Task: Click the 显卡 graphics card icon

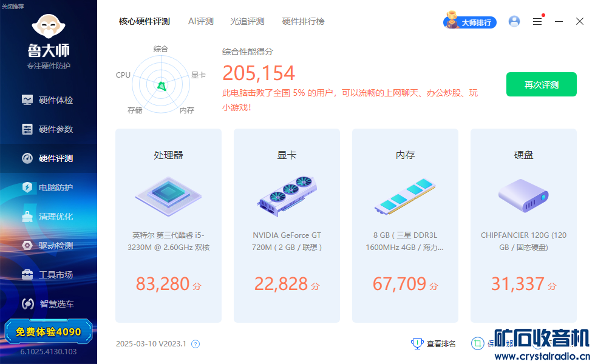Action: (287, 196)
